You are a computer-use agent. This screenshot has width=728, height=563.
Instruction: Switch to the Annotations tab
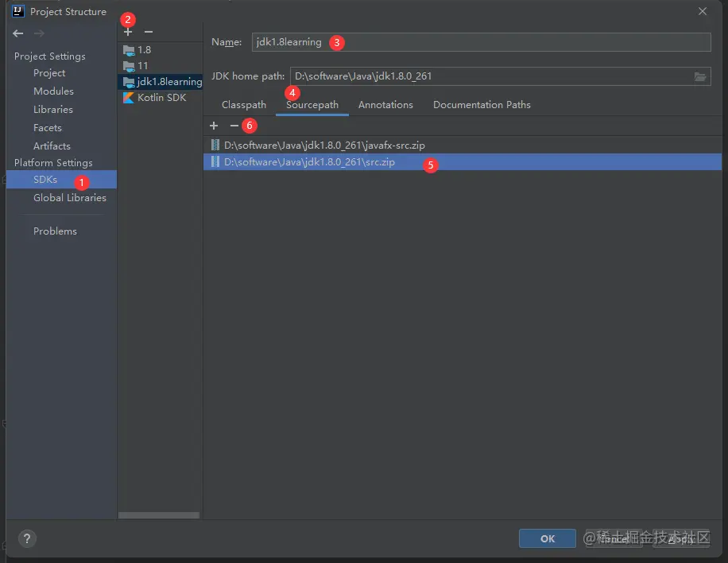point(385,105)
